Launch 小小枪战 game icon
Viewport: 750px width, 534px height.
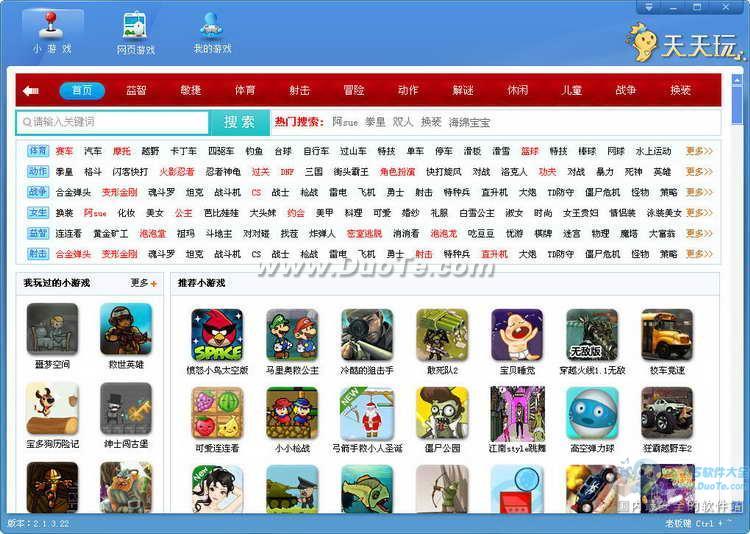click(292, 413)
